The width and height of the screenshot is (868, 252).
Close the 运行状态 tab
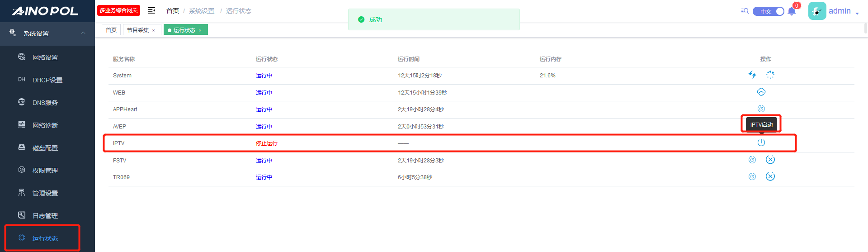(200, 31)
